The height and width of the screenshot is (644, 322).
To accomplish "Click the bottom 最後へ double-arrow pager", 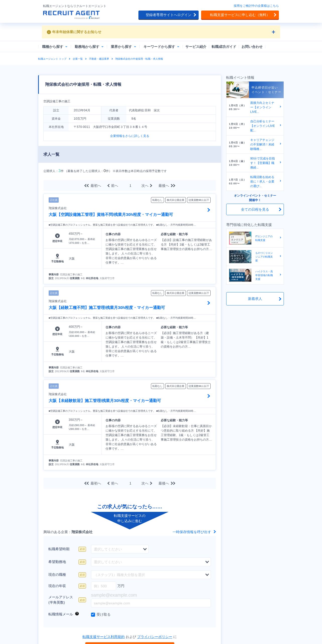I will tap(167, 483).
